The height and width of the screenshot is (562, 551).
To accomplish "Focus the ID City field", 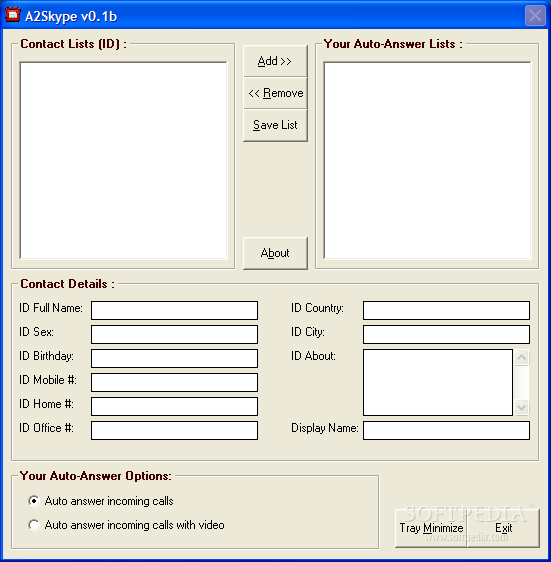I will click(446, 334).
